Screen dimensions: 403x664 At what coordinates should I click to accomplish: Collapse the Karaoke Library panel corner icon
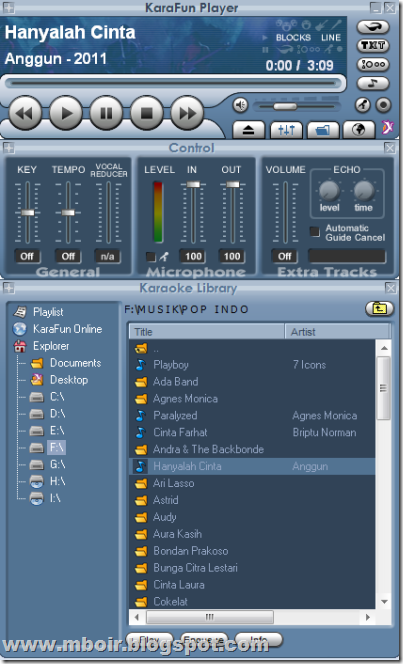point(8,288)
